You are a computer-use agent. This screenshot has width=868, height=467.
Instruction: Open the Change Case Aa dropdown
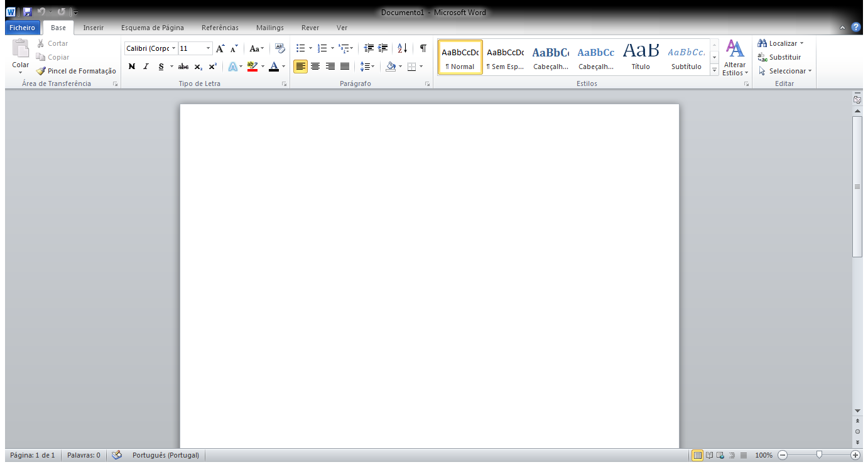pyautogui.click(x=257, y=48)
